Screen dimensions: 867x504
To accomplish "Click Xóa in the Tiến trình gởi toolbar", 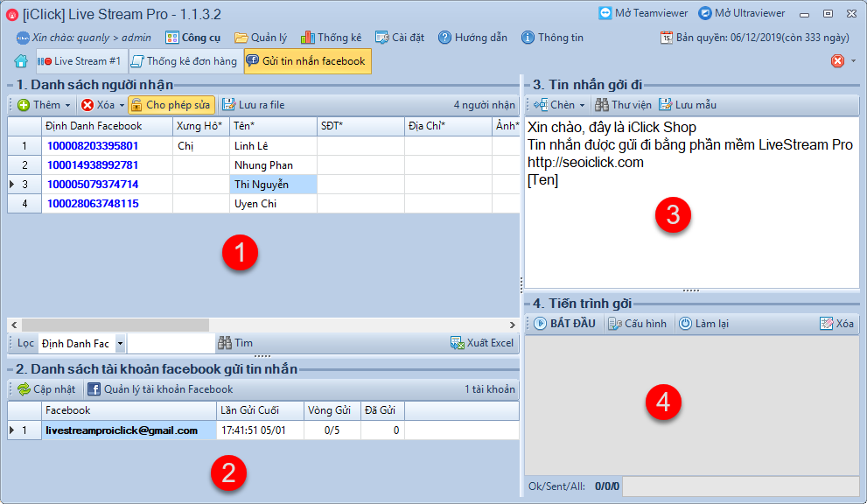I will click(x=836, y=324).
